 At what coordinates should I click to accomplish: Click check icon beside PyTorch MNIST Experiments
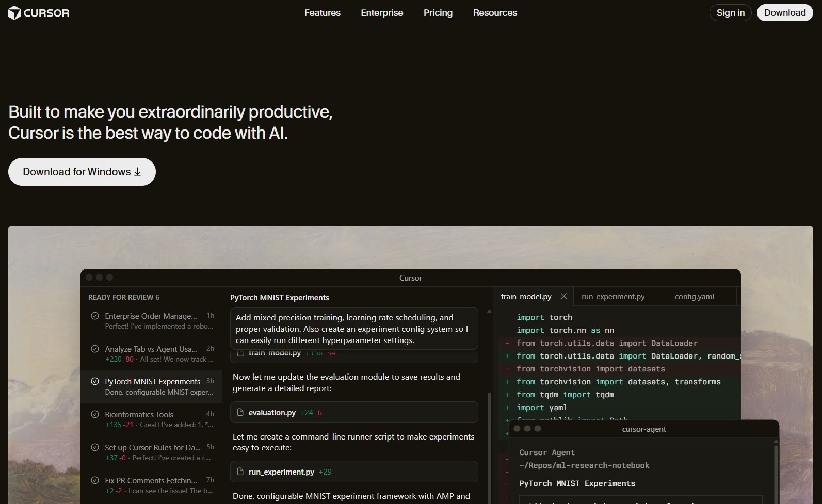tap(95, 381)
